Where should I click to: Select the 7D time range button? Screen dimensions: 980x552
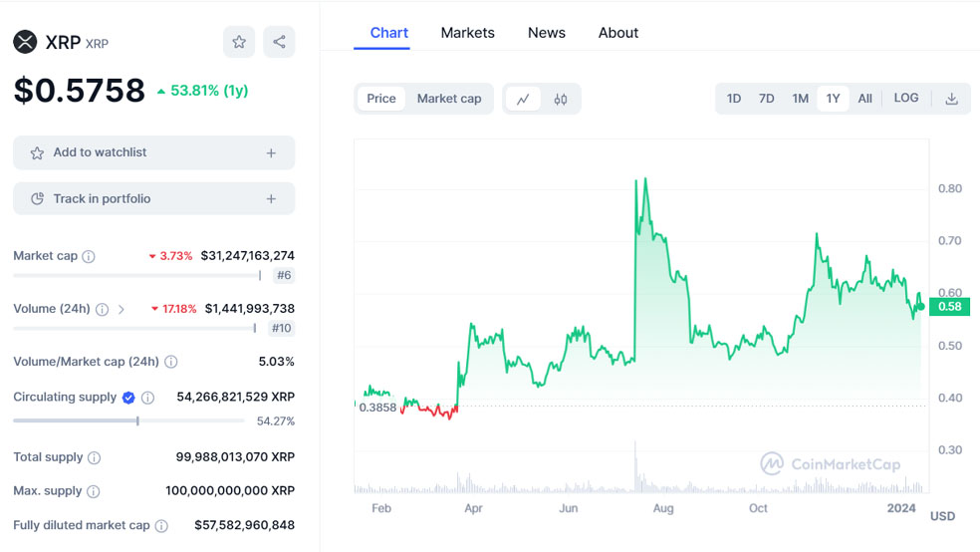[x=766, y=99]
